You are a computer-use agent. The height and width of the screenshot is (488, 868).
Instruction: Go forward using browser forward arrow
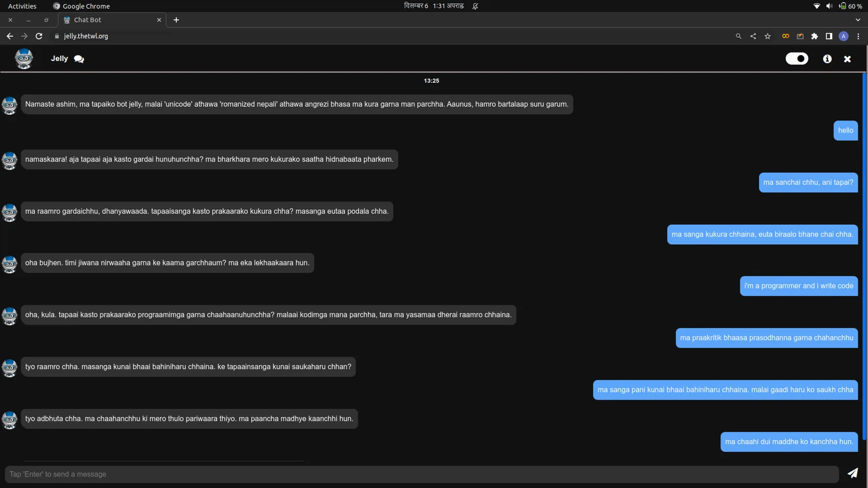click(x=24, y=36)
